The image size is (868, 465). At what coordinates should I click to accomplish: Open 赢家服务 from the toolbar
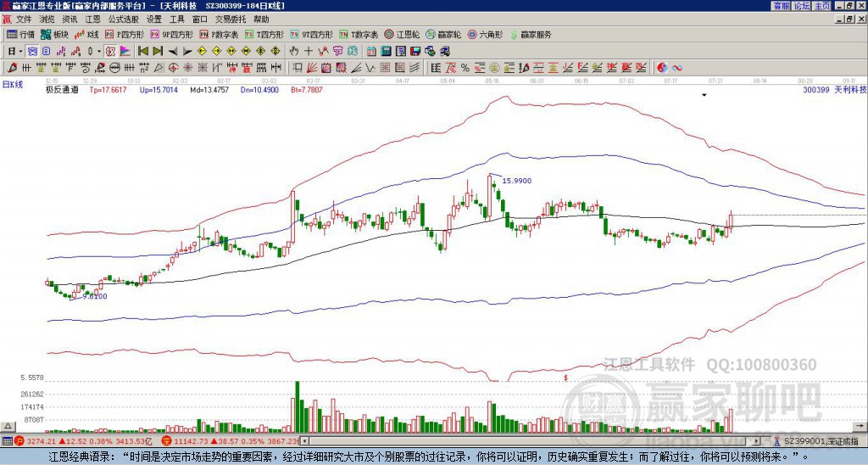[531, 34]
